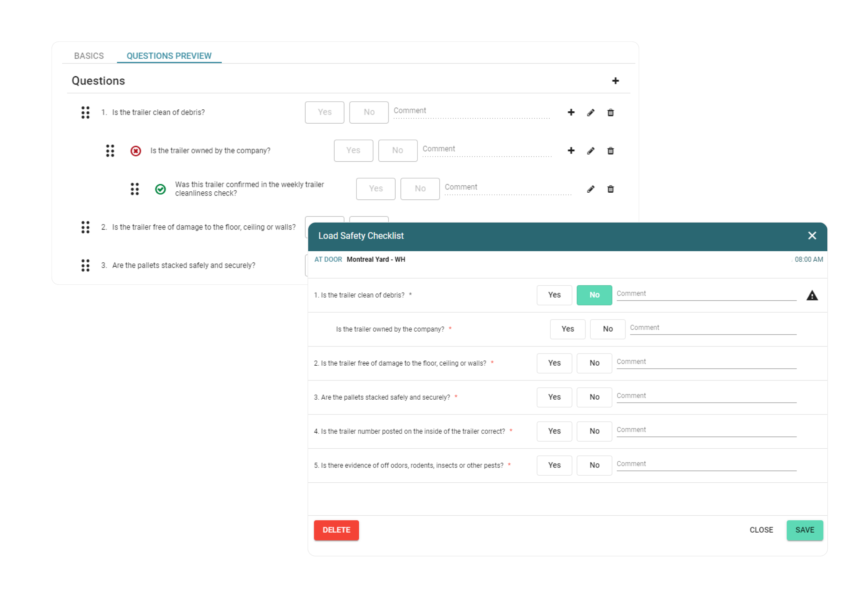Click preview No button for question 1
The width and height of the screenshot is (868, 599).
pyautogui.click(x=369, y=112)
